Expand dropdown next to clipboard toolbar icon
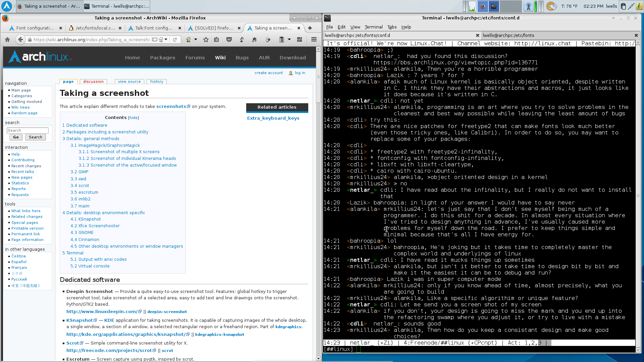The height and width of the screenshot is (362, 644). click(289, 40)
